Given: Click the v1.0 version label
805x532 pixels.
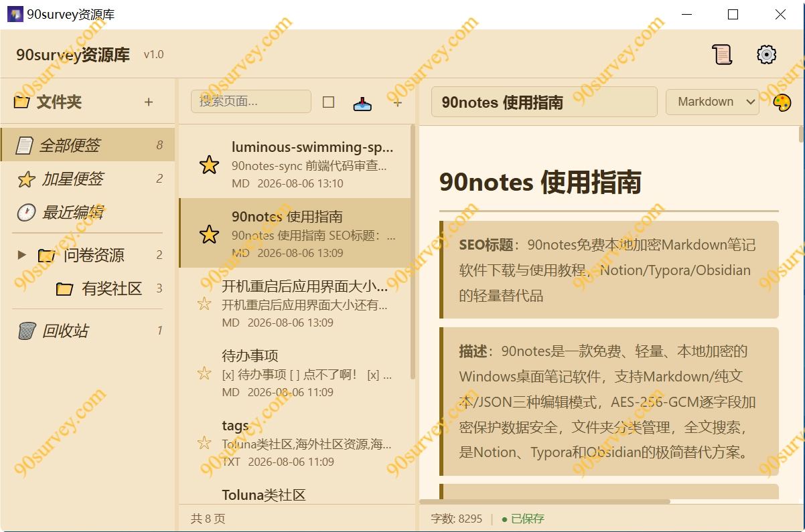Looking at the screenshot, I should coord(154,55).
